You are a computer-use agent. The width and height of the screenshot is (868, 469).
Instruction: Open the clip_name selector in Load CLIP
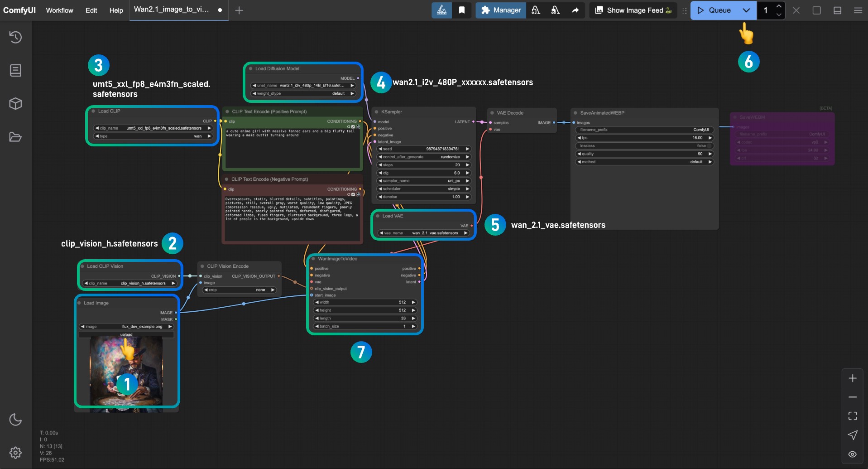click(153, 128)
